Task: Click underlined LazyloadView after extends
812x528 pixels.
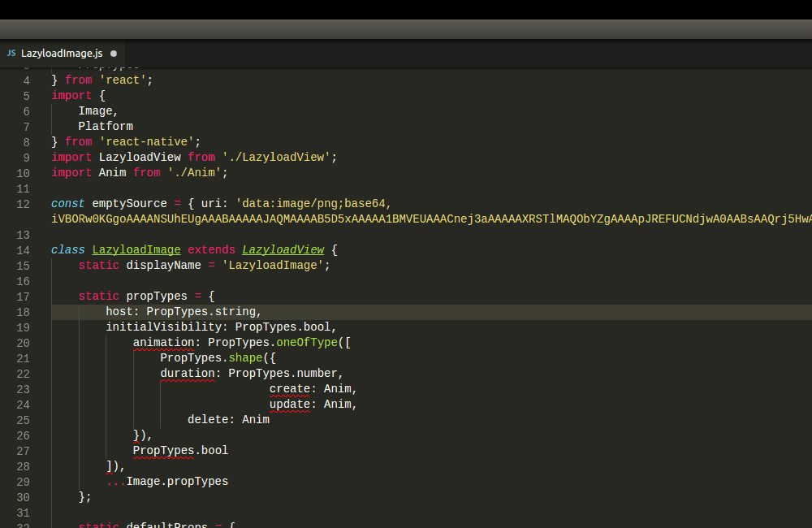Action: click(x=283, y=249)
